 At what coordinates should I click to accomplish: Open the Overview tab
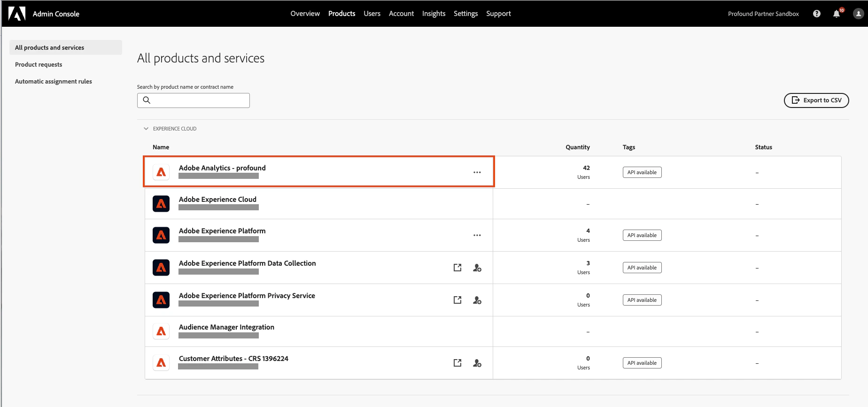305,14
